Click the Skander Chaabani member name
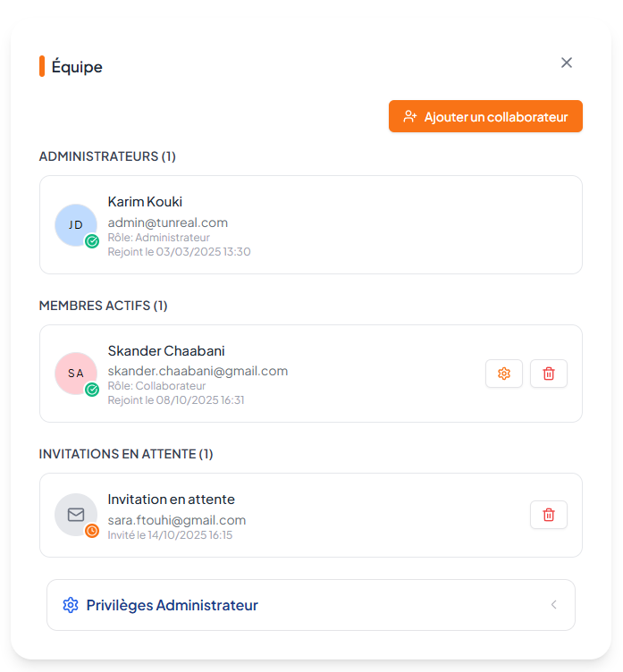This screenshot has width=623, height=672. (x=165, y=350)
